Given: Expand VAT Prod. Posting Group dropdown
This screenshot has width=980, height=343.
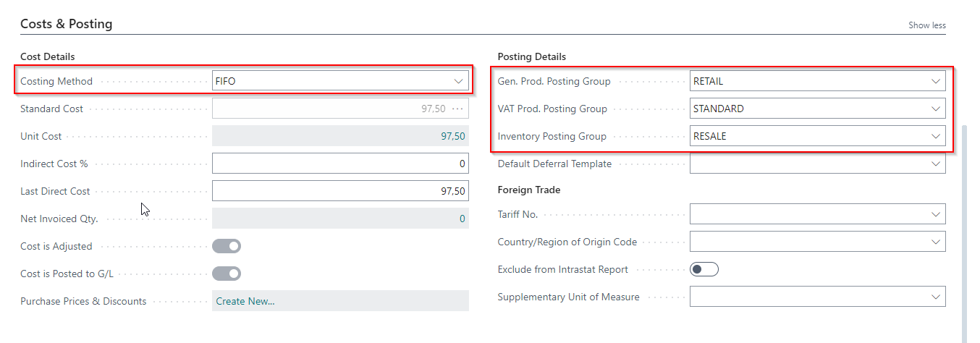Looking at the screenshot, I should pos(935,109).
